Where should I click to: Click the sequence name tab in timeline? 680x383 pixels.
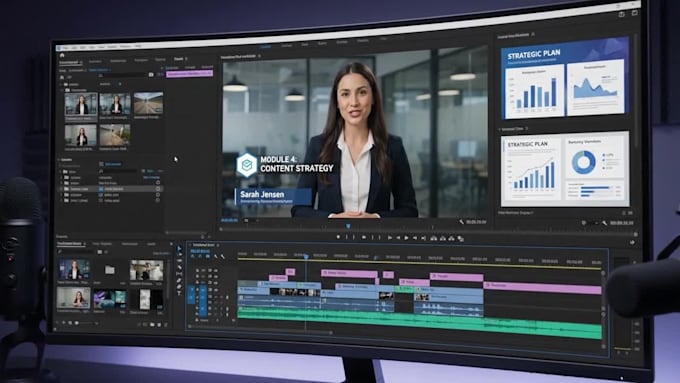coord(204,246)
